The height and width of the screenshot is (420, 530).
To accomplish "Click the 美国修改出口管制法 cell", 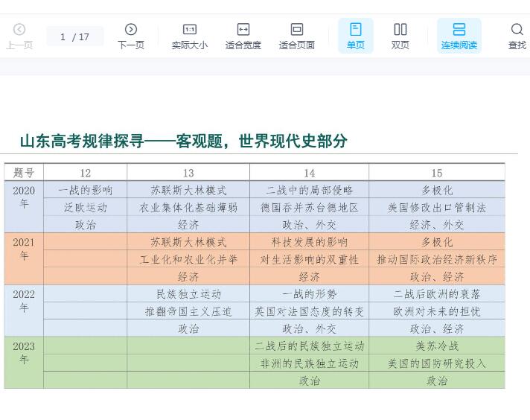I will click(436, 208).
